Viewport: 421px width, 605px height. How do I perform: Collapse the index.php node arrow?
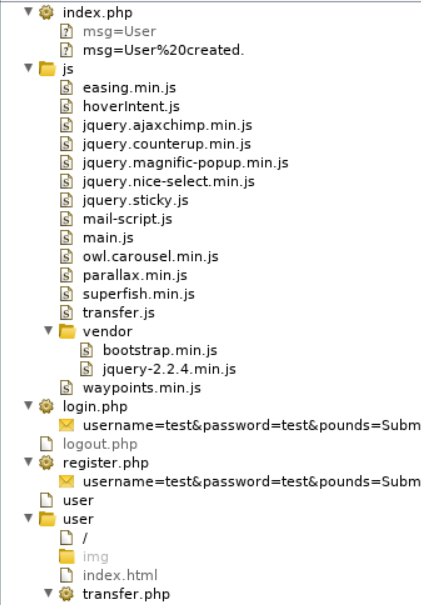click(28, 12)
